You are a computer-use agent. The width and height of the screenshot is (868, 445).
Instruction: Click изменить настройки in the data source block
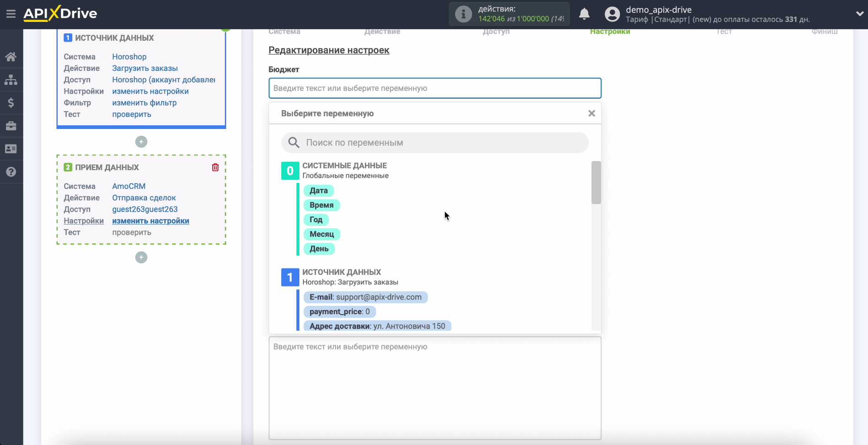click(150, 91)
